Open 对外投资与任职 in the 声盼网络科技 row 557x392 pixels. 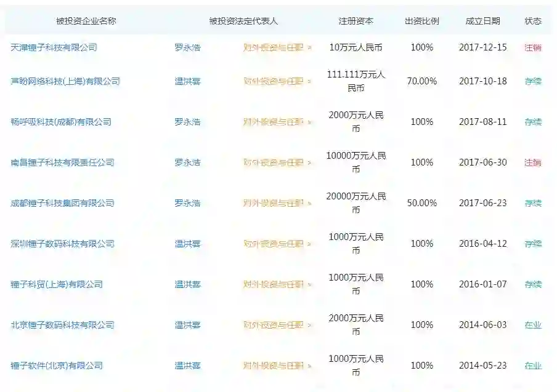pyautogui.click(x=277, y=81)
